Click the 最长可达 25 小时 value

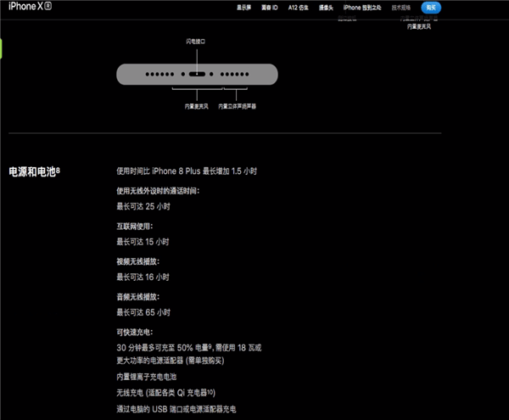pos(143,206)
